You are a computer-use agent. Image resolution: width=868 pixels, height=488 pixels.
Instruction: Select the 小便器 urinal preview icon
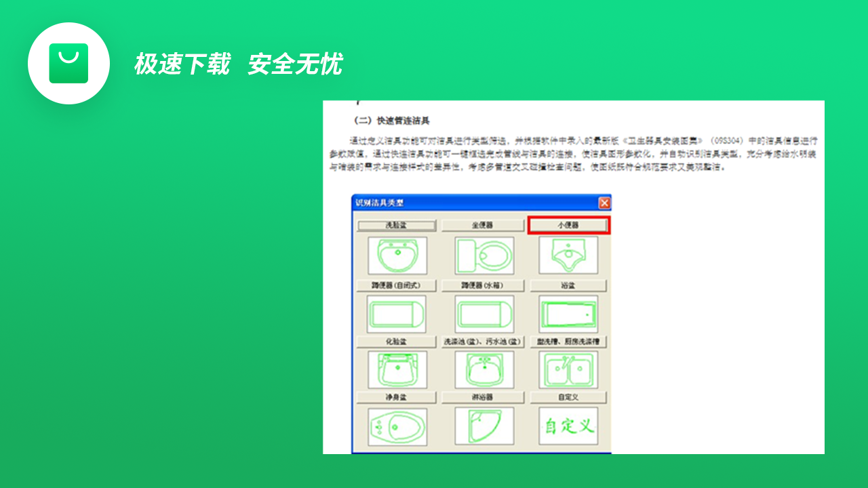tap(570, 256)
